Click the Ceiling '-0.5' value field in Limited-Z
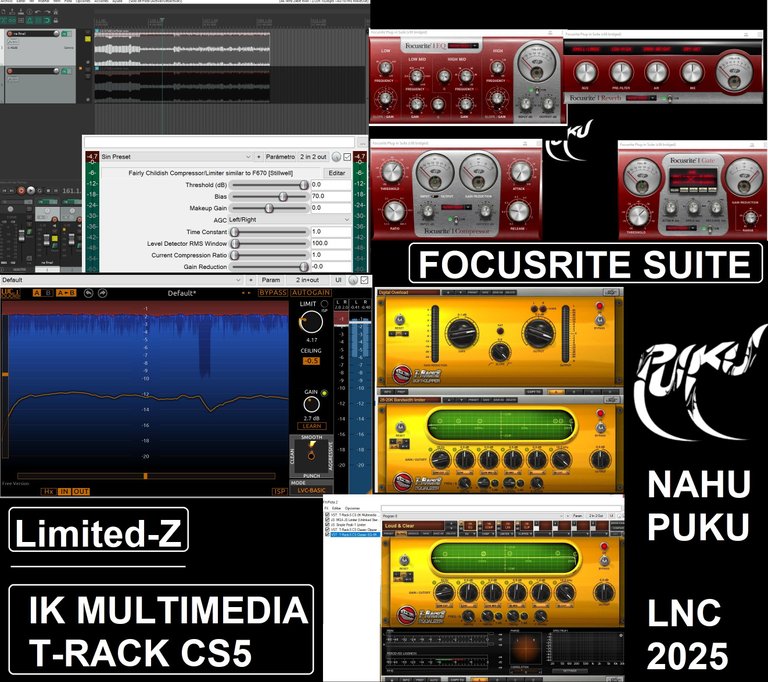 coord(311,361)
